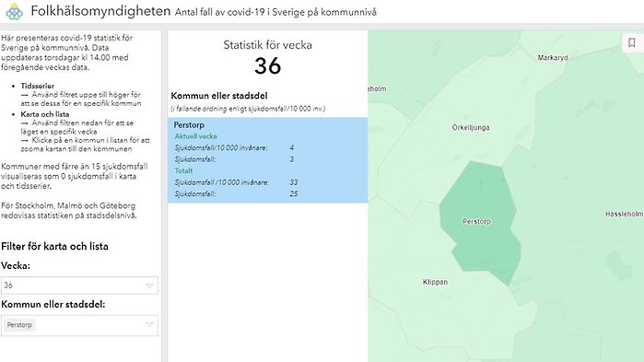Expand the Vecka dropdown arrow
644x362 pixels.
pyautogui.click(x=149, y=286)
